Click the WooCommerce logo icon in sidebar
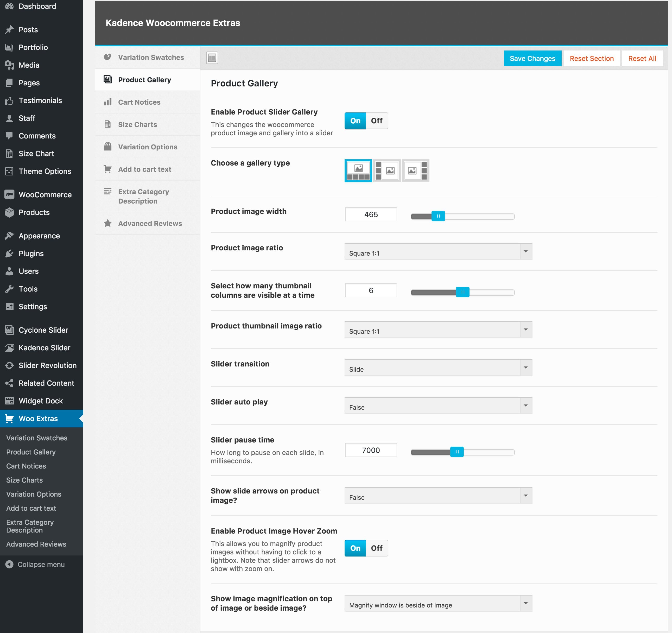Image resolution: width=672 pixels, height=633 pixels. pyautogui.click(x=9, y=194)
